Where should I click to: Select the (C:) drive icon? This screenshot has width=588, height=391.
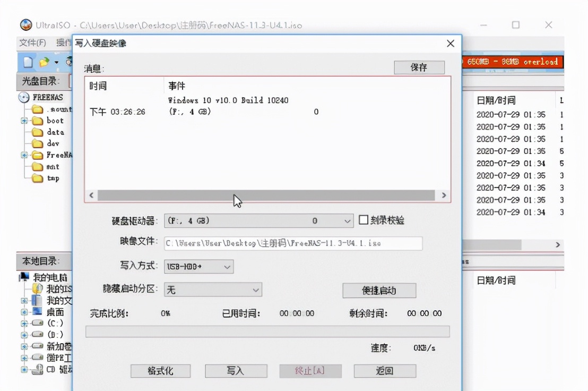pos(37,322)
